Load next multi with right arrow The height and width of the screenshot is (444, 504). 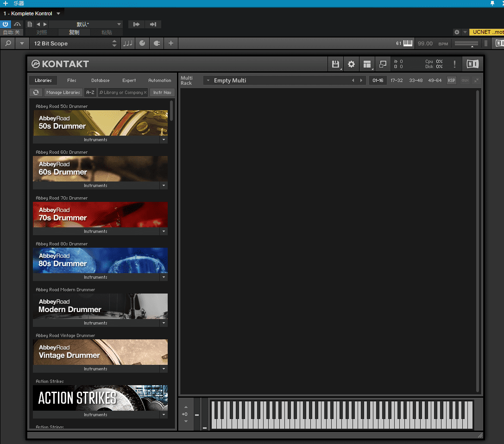click(x=361, y=80)
